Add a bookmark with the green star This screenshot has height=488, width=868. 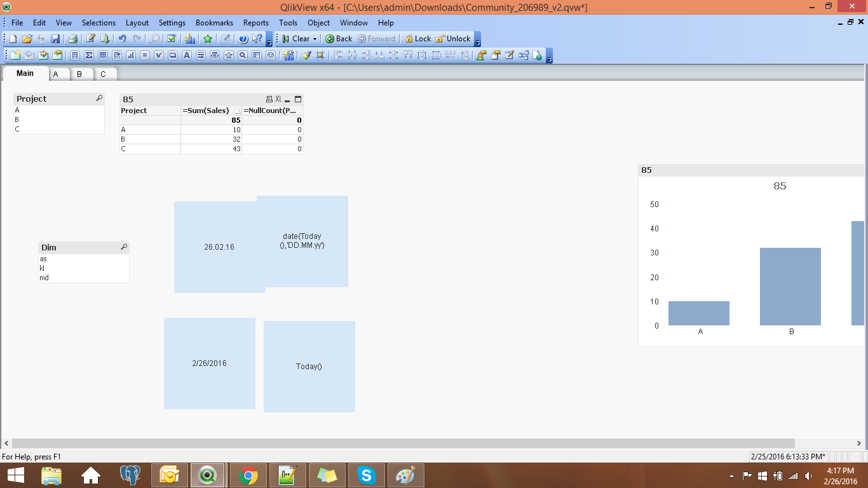pyautogui.click(x=208, y=39)
